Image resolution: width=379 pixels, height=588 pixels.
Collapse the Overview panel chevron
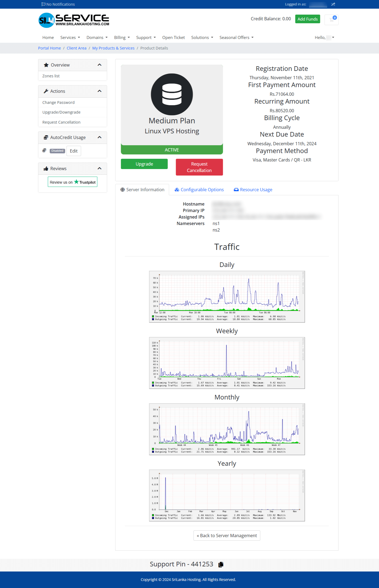(100, 65)
